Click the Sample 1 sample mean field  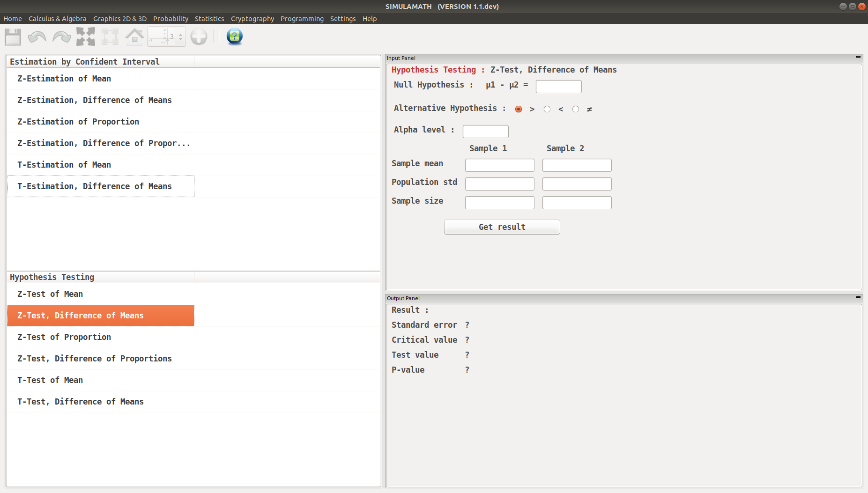click(499, 165)
